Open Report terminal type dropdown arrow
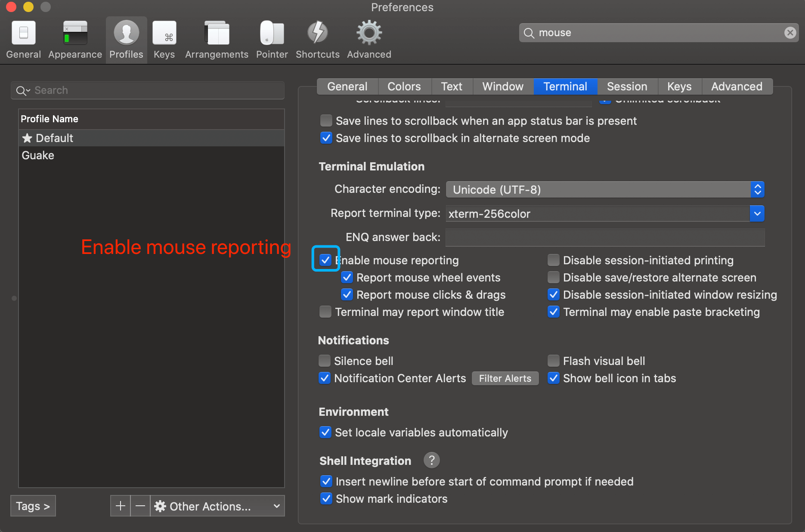 [x=757, y=213]
